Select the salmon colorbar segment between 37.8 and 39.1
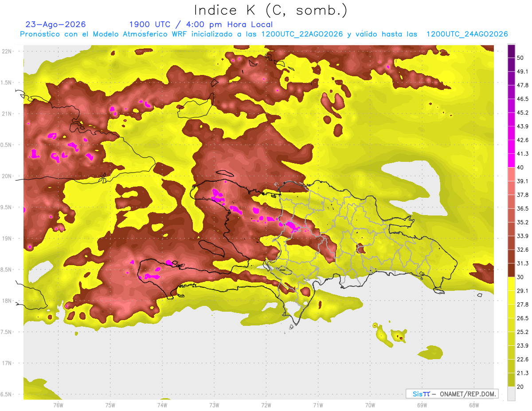This screenshot has width=532, height=411. pyautogui.click(x=511, y=188)
